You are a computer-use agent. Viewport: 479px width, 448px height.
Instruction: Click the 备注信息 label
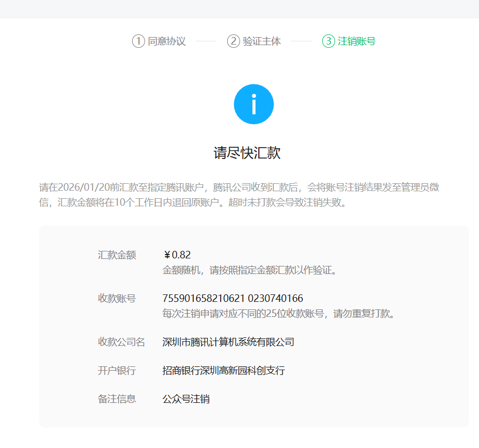[117, 399]
